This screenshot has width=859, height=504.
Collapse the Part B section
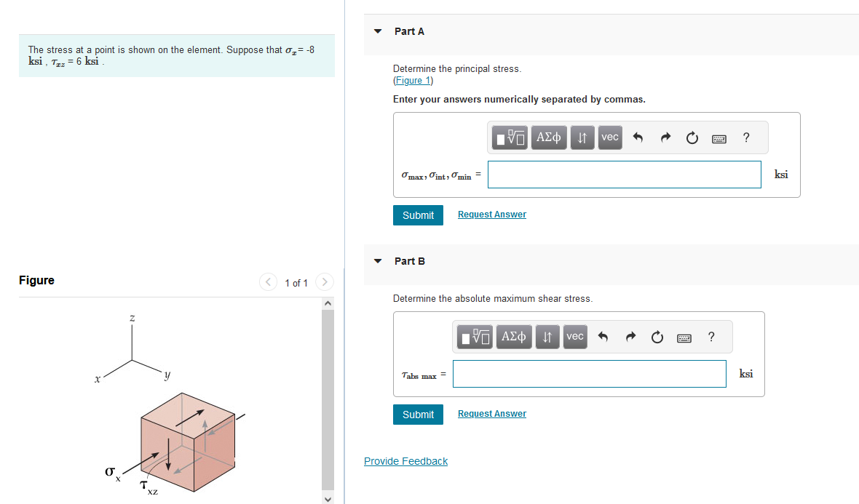tap(377, 260)
